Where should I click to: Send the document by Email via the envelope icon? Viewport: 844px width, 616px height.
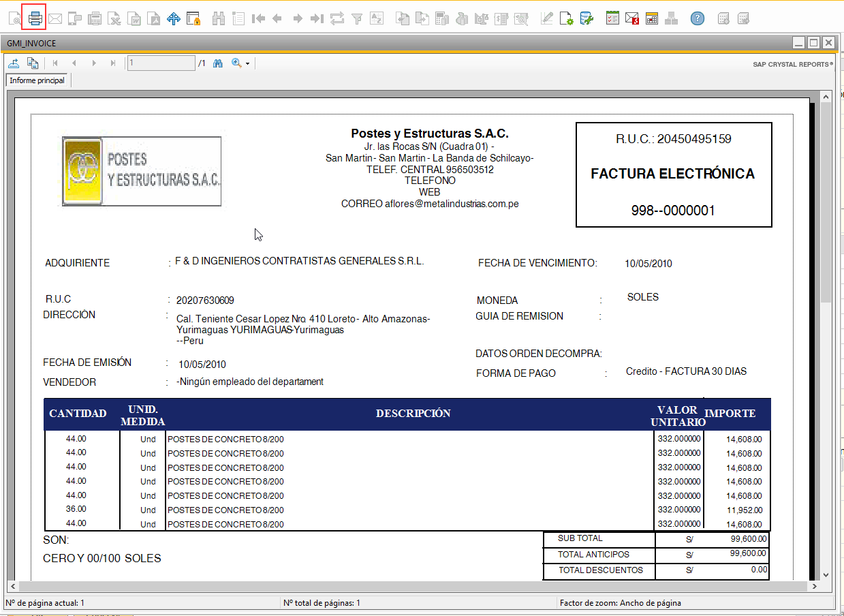pos(55,18)
